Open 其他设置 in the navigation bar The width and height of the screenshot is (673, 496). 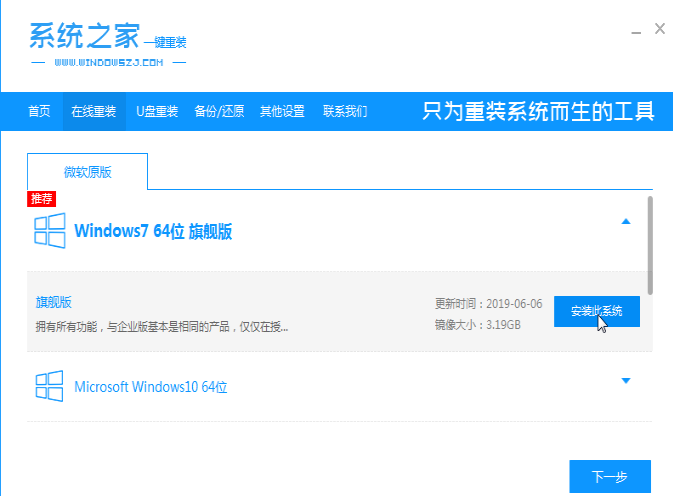pos(282,111)
